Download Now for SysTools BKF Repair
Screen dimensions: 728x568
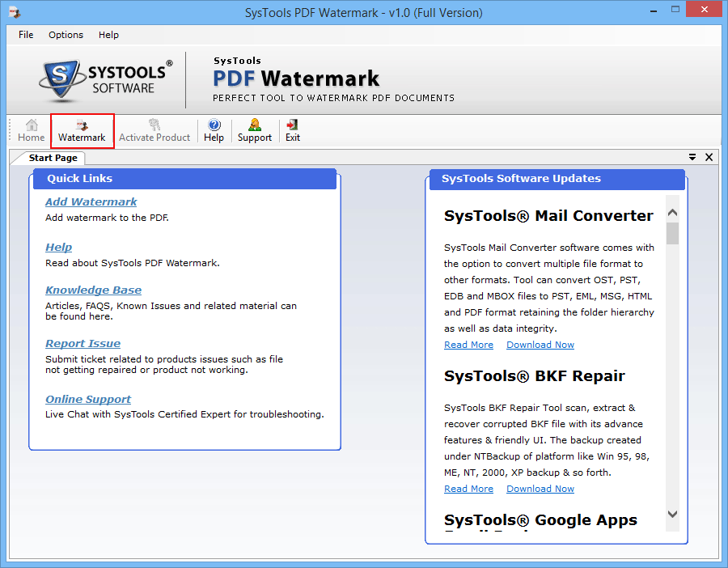point(540,489)
